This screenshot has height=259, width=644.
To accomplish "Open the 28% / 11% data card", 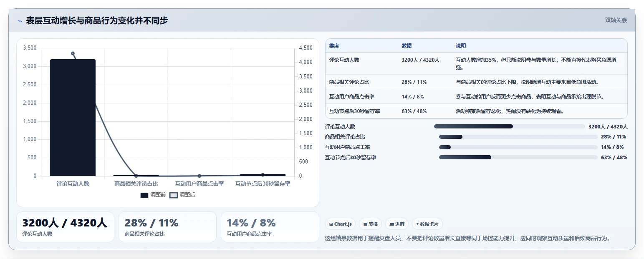I will point(167,227).
